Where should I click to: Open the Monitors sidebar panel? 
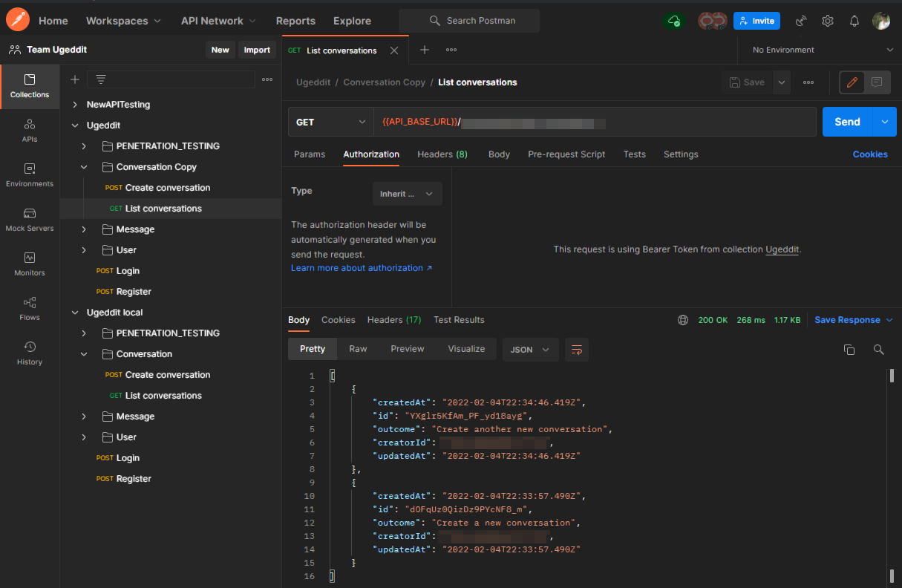coord(30,265)
